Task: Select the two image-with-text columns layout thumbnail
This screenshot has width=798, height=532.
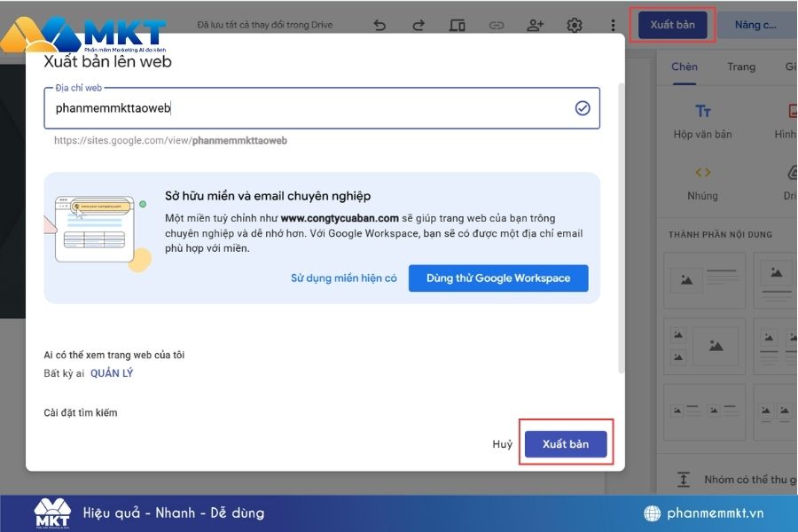Action: click(x=704, y=411)
